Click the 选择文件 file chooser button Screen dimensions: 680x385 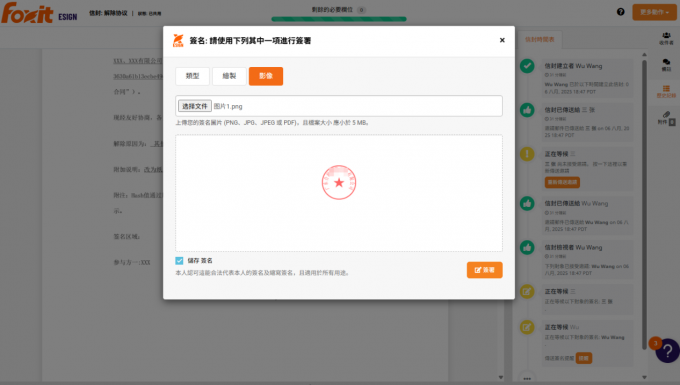195,106
